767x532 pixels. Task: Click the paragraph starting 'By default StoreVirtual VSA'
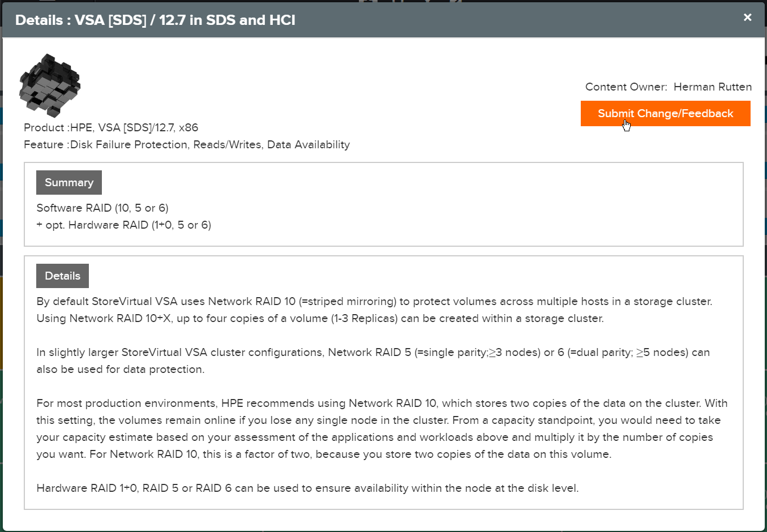375,310
